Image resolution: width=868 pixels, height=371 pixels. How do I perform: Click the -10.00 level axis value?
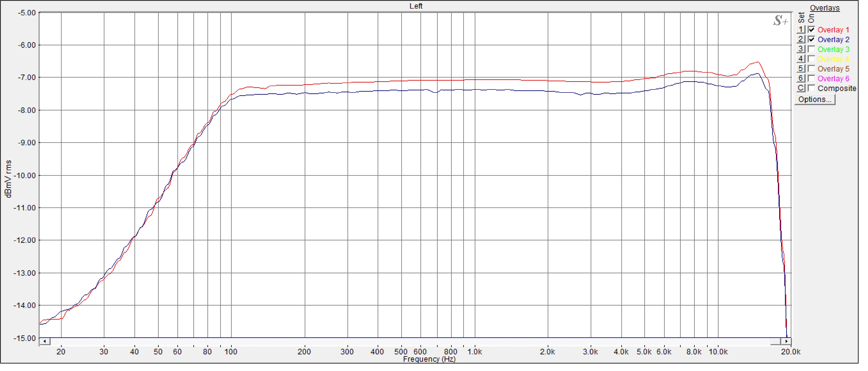[24, 176]
